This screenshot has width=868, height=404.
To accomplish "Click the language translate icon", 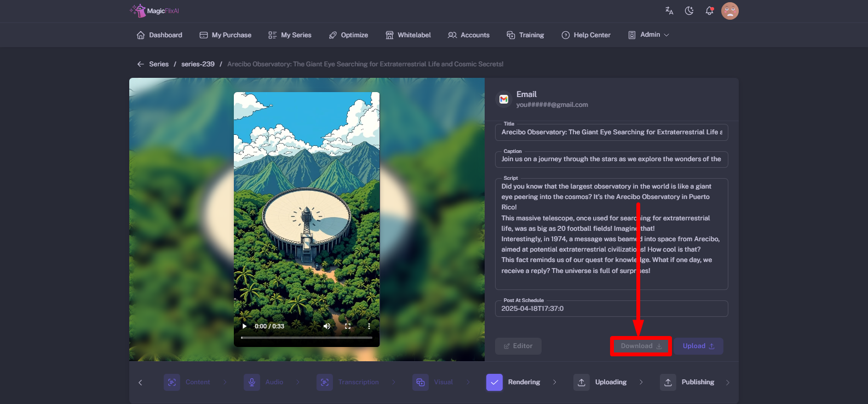I will click(669, 10).
